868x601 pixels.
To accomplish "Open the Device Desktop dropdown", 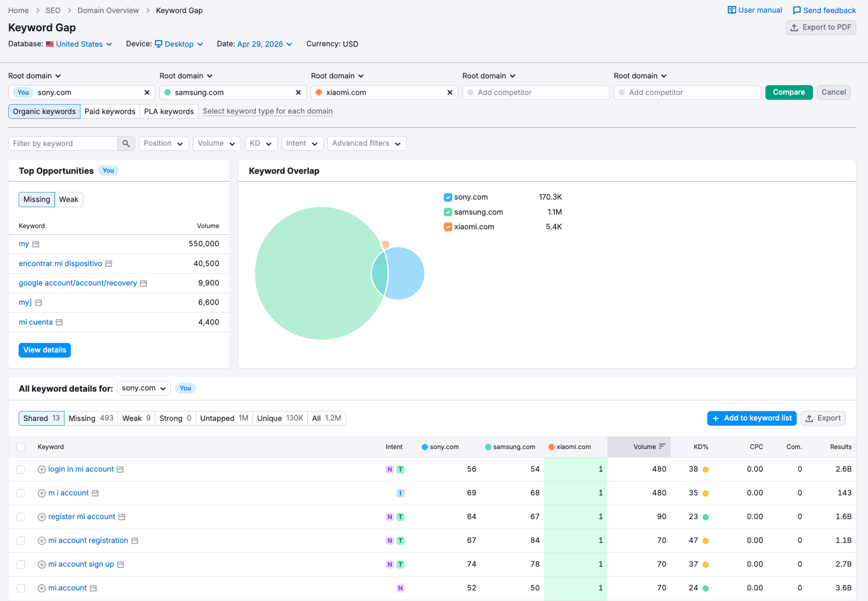I will tap(179, 44).
